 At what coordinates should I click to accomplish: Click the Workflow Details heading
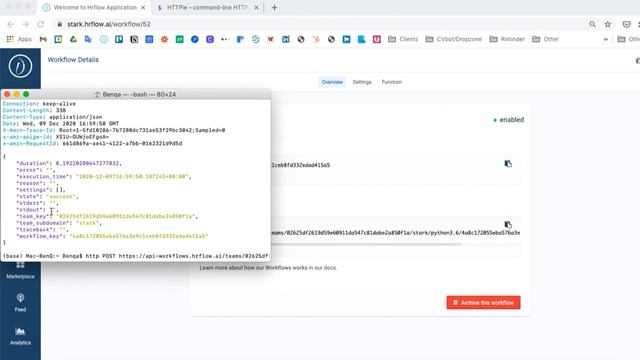[73, 60]
